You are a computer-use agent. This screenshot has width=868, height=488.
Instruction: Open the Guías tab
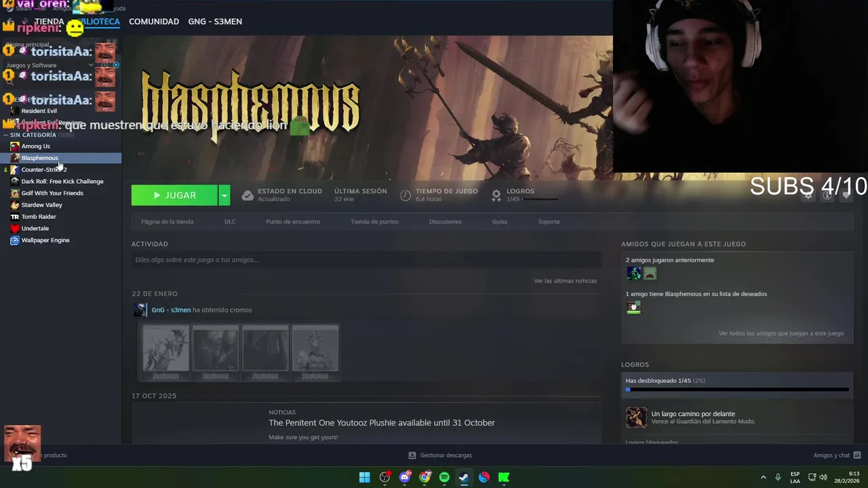pyautogui.click(x=500, y=222)
